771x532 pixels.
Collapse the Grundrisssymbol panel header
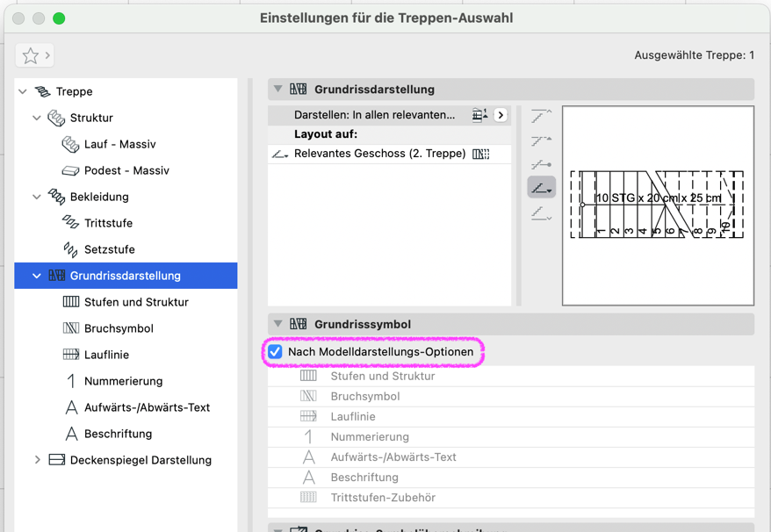pyautogui.click(x=277, y=324)
